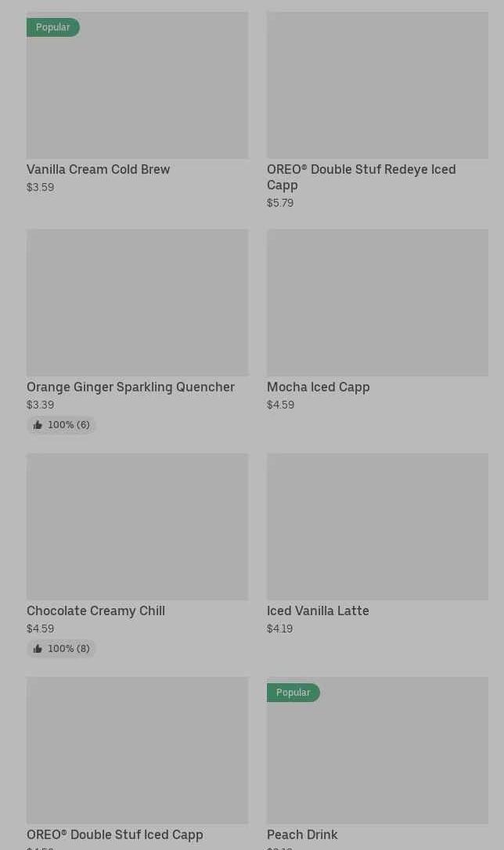
Task: Select the Peach Drink photo
Action: tap(377, 751)
